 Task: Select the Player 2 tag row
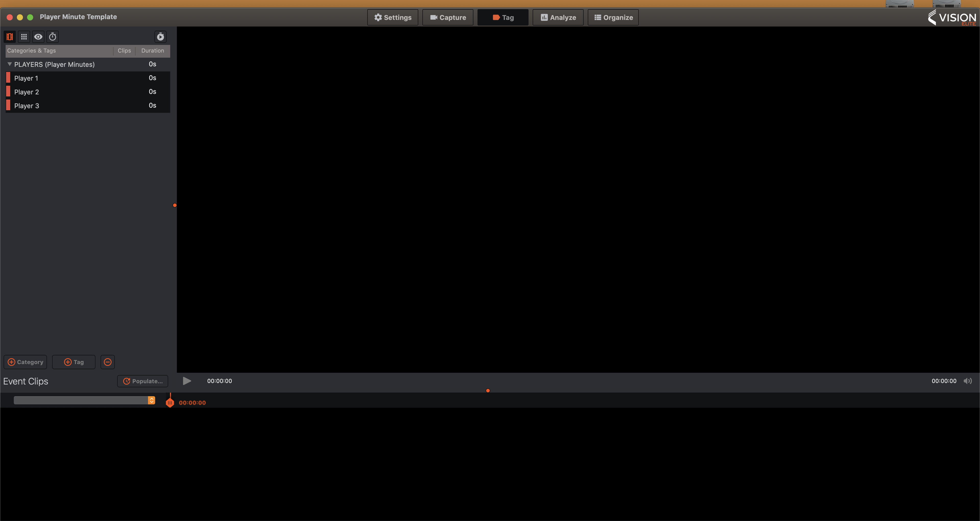click(88, 92)
